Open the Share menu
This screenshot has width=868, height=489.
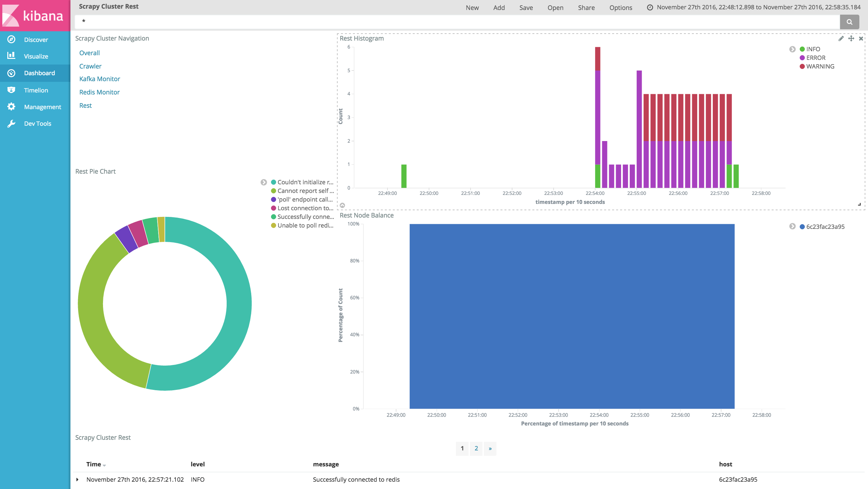(x=586, y=7)
